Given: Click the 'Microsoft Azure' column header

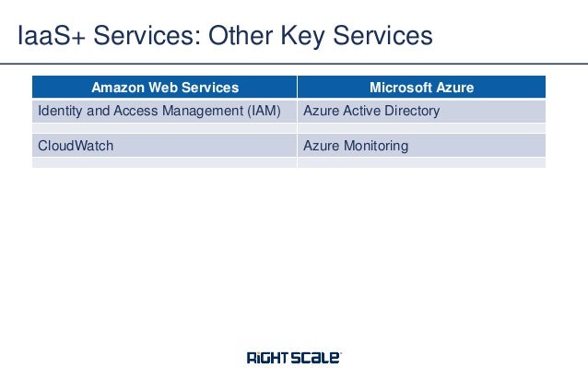Looking at the screenshot, I should point(421,87).
